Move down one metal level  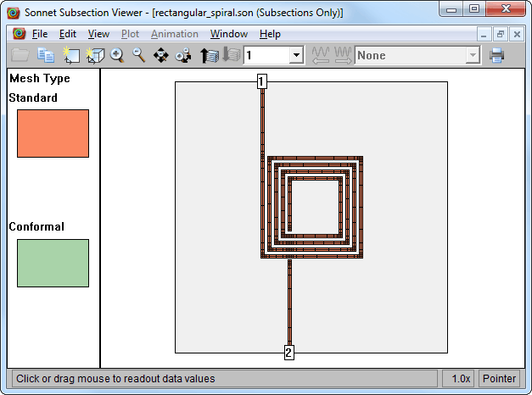(x=232, y=54)
